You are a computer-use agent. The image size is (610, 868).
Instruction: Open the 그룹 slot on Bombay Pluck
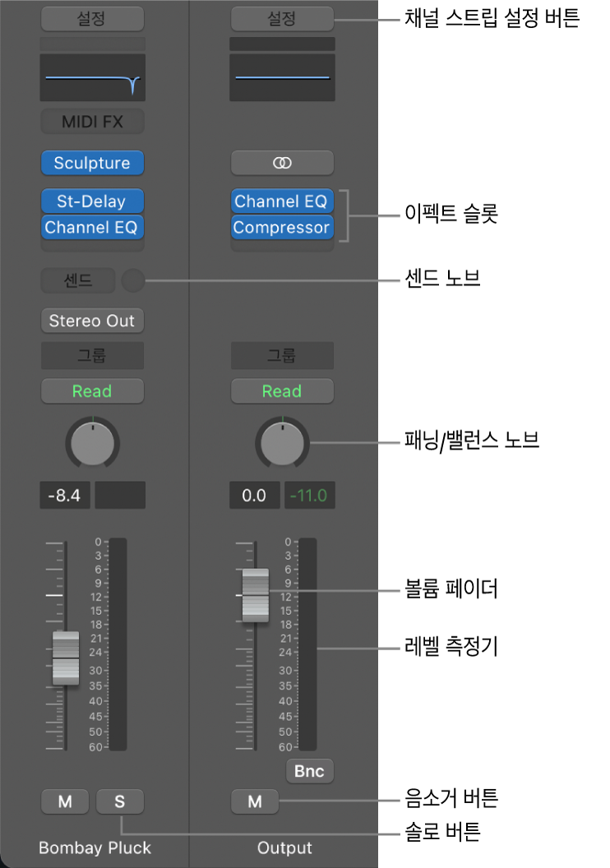92,355
